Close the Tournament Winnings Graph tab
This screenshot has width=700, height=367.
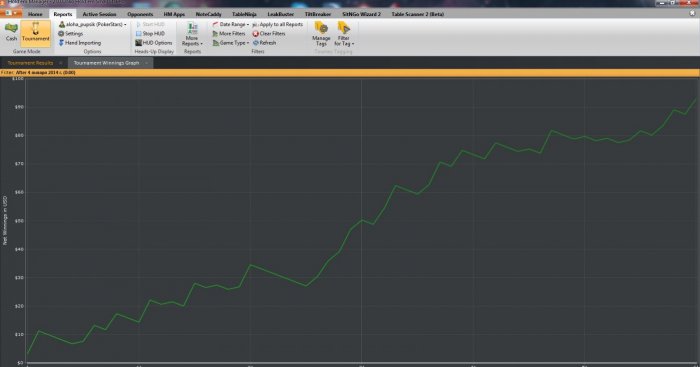[146, 63]
